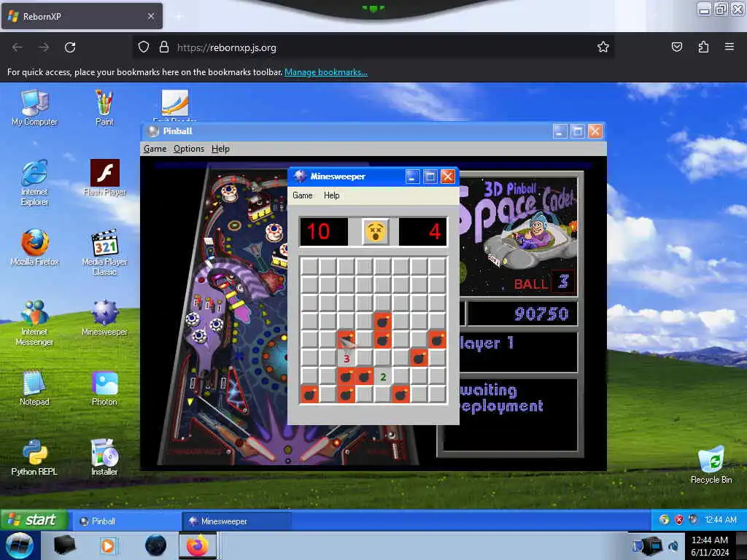This screenshot has height=560, width=747.
Task: Launch the Internet Explorer desktop icon
Action: (x=34, y=182)
